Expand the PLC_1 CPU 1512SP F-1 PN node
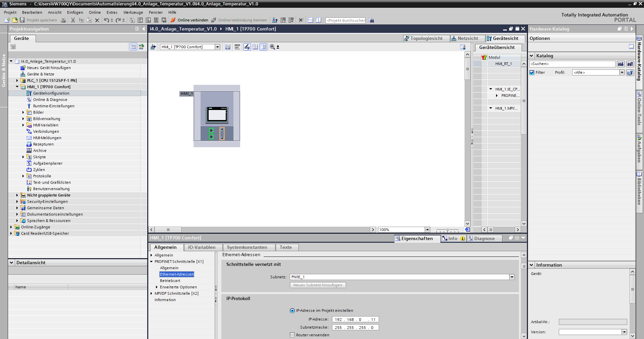The width and height of the screenshot is (644, 339). coord(17,80)
